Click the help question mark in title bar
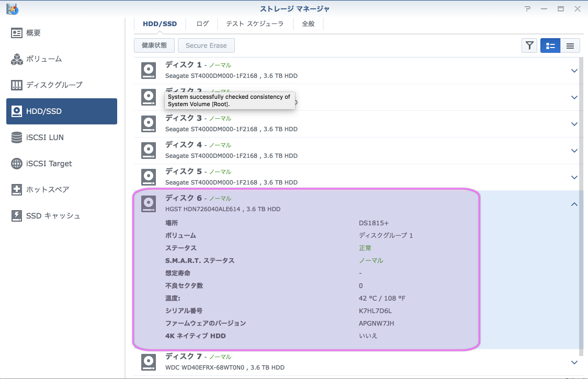 click(x=528, y=9)
